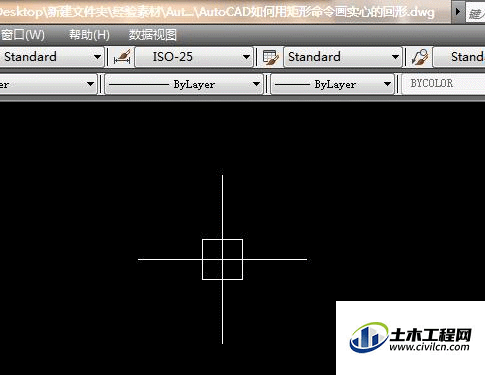Open the Dimension Style manager icon

tap(122, 57)
